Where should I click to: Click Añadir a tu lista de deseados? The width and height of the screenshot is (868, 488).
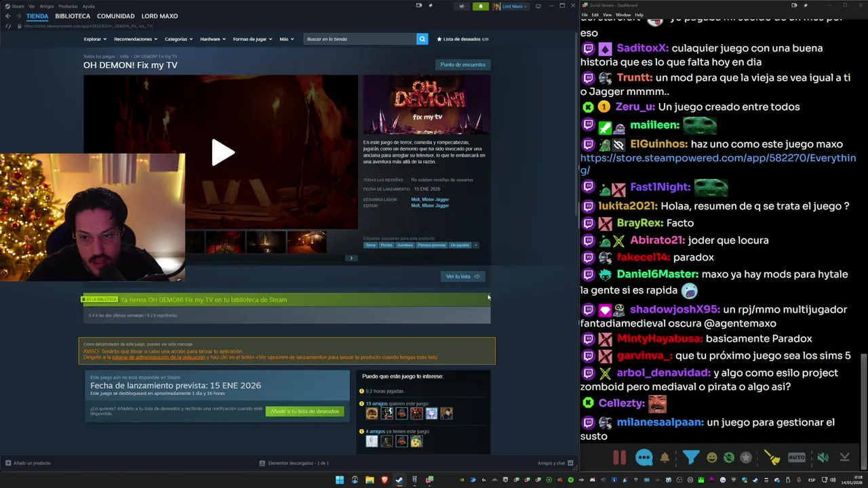click(x=304, y=411)
